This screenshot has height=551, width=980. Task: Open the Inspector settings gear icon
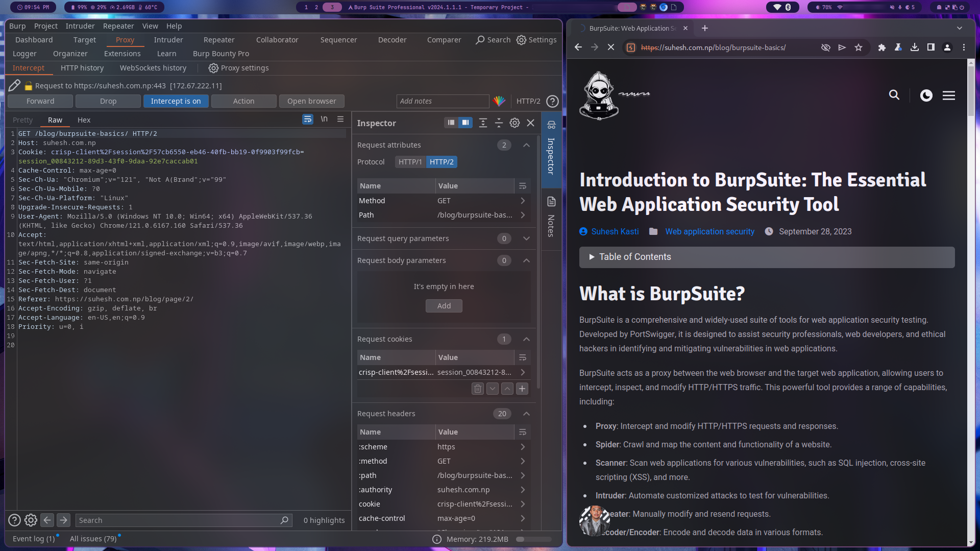tap(514, 123)
